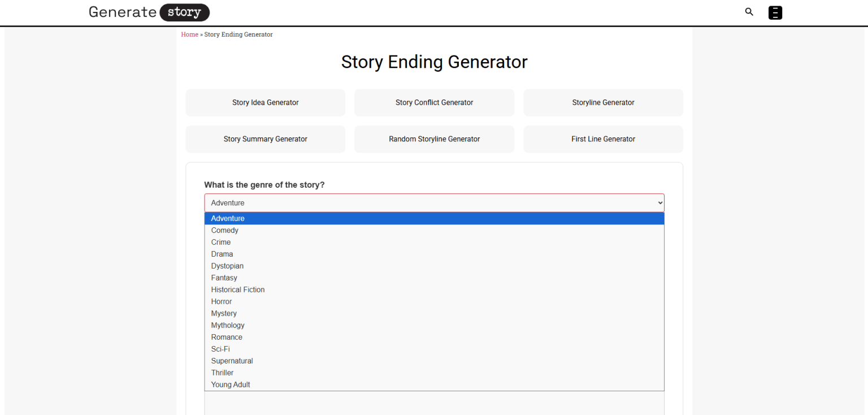Open the Storyline Generator
The width and height of the screenshot is (868, 415).
[x=603, y=102]
